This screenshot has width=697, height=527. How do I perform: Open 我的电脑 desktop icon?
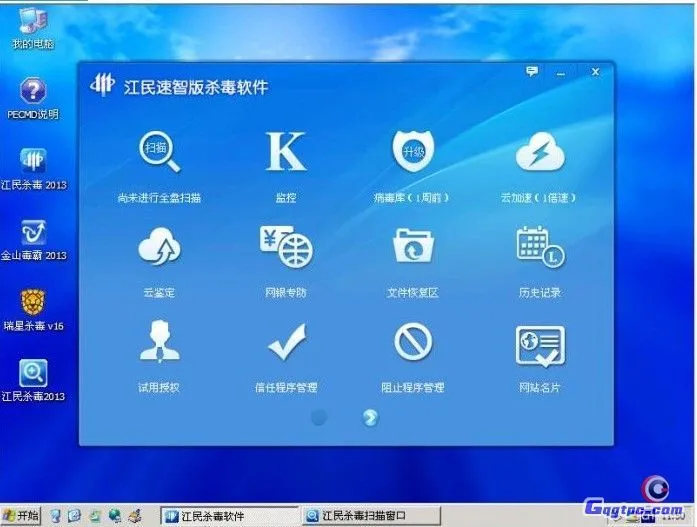tap(33, 28)
